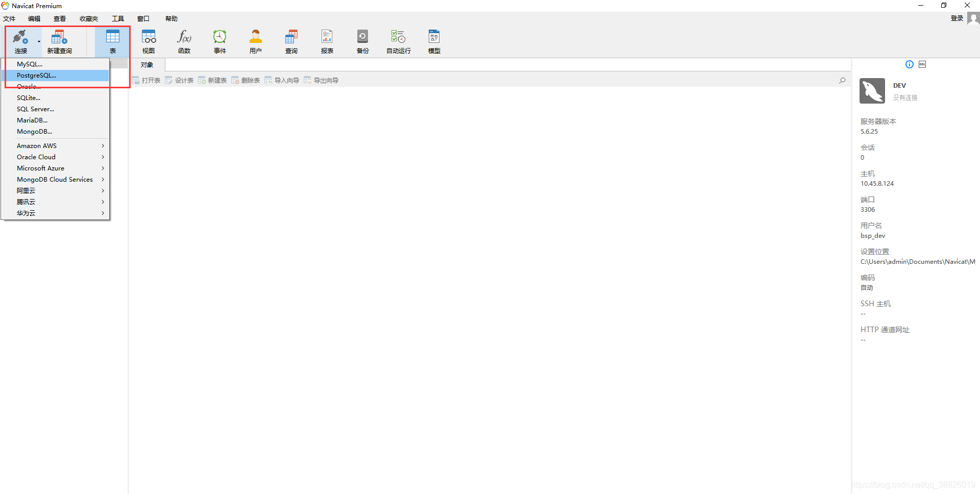Screen dimensions: 980x494
Task: Click the general info circle icon
Action: pyautogui.click(x=910, y=64)
